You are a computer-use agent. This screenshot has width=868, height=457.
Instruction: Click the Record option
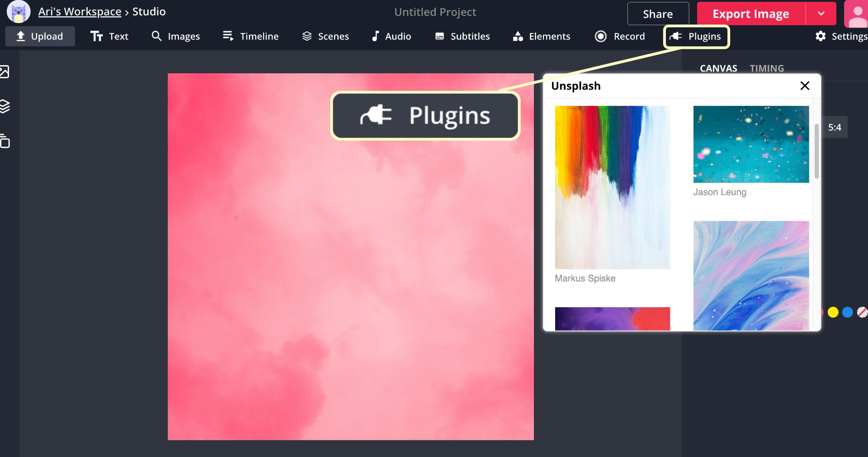pos(620,36)
